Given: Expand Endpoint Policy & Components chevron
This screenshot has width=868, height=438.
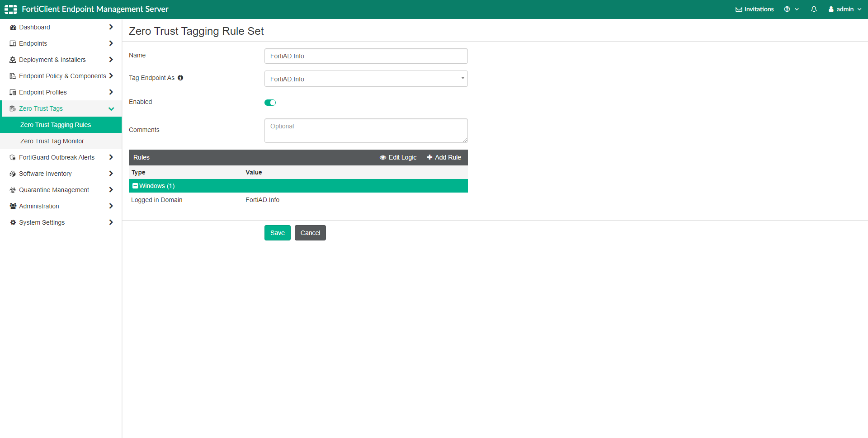Looking at the screenshot, I should tap(111, 76).
